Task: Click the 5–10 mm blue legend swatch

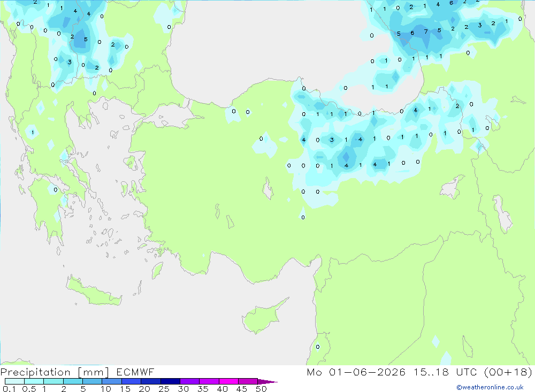Action: click(93, 381)
